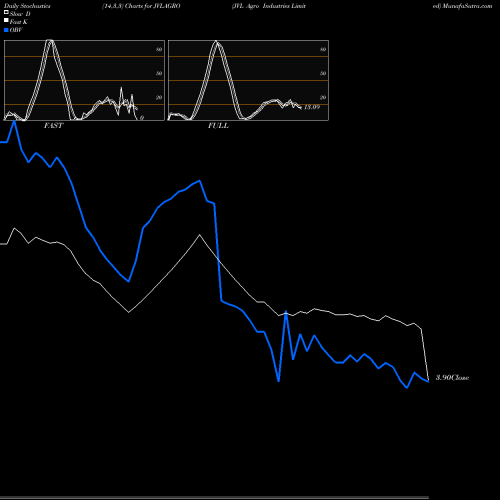Click the Fast K legend swatch
Viewport: 500px width, 500px height.
pyautogui.click(x=6, y=20)
